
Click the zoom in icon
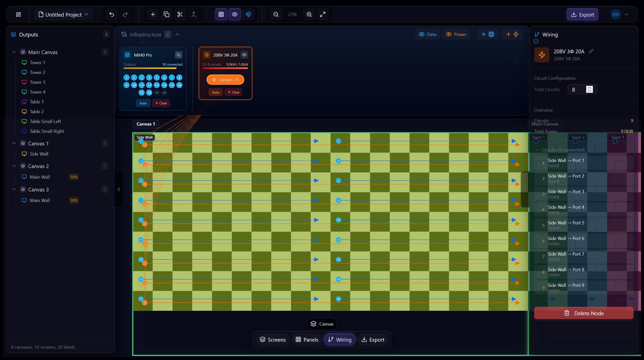(x=309, y=14)
